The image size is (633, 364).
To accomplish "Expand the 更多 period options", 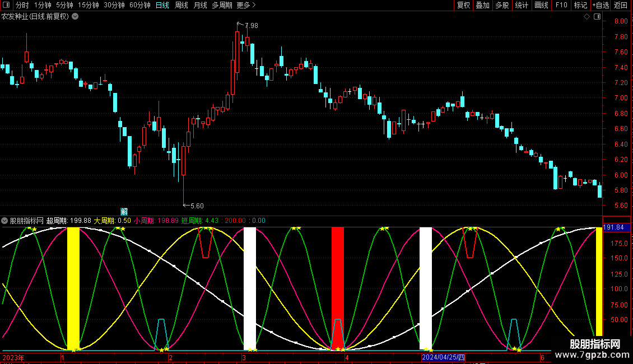I will pyautogui.click(x=246, y=5).
